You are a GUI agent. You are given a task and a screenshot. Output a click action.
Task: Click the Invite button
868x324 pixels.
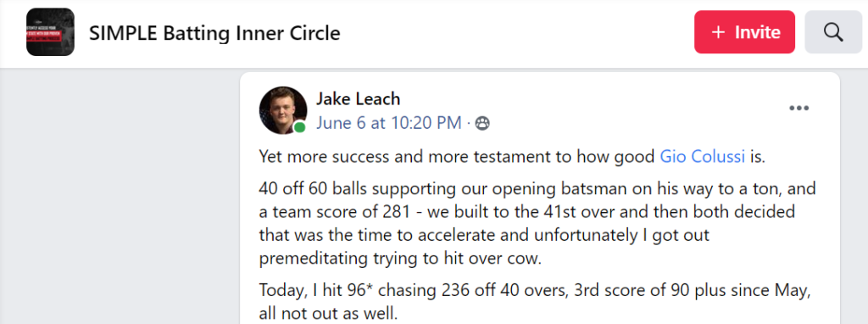pyautogui.click(x=744, y=32)
